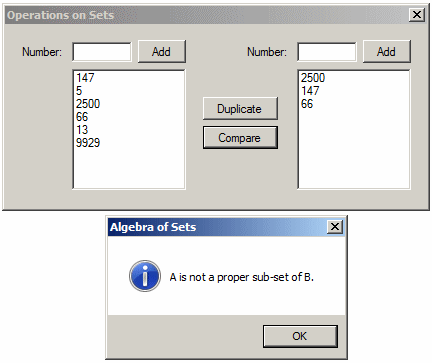This screenshot has height=363, width=432.
Task: Focus the right Number text box
Action: coord(327,52)
